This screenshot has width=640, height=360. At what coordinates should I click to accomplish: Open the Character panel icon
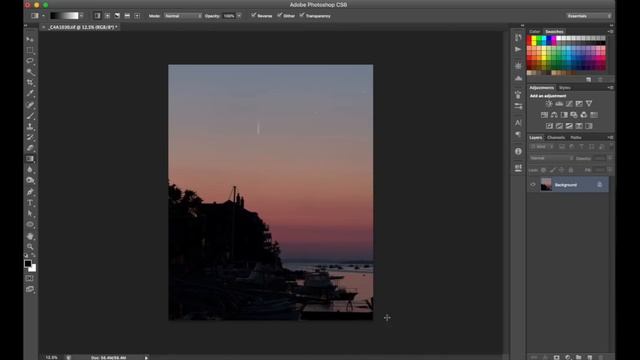[x=518, y=122]
